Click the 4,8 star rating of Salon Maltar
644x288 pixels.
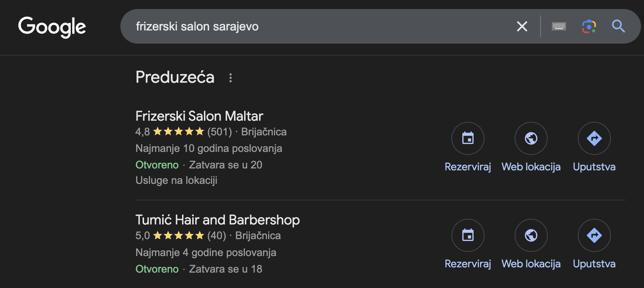pos(170,132)
